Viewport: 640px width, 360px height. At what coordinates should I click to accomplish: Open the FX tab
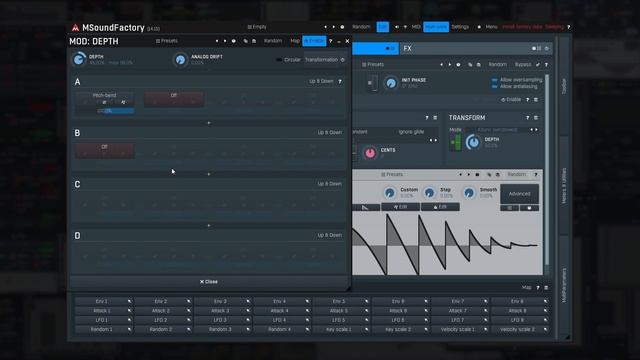point(476,49)
